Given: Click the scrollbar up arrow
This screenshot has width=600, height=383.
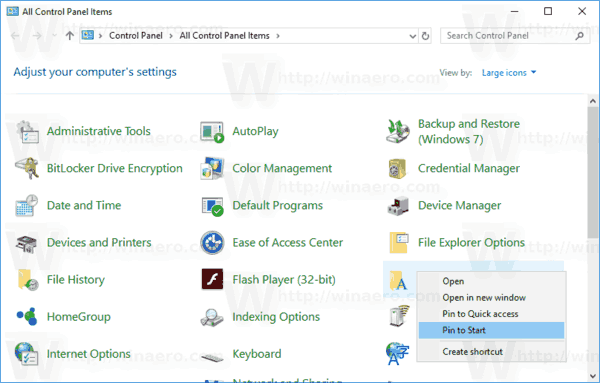Looking at the screenshot, I should coord(593,101).
